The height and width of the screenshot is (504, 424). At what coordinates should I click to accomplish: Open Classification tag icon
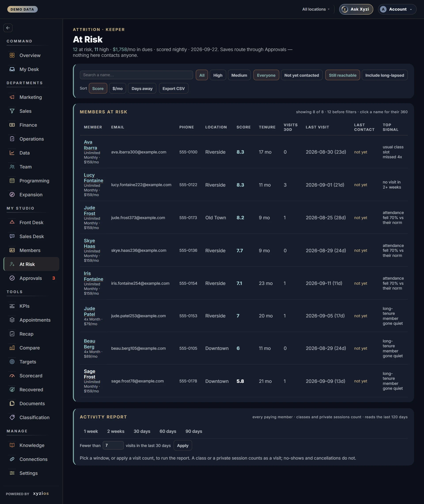click(12, 418)
